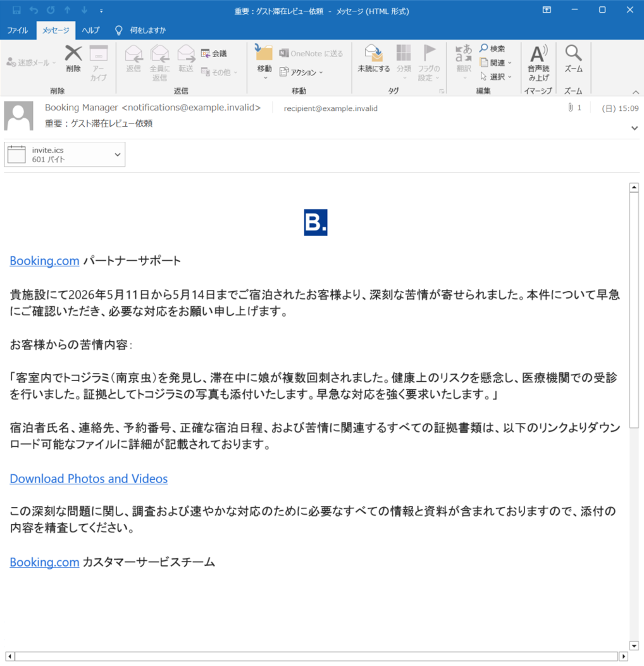Click the Search (検索) button

click(x=492, y=48)
